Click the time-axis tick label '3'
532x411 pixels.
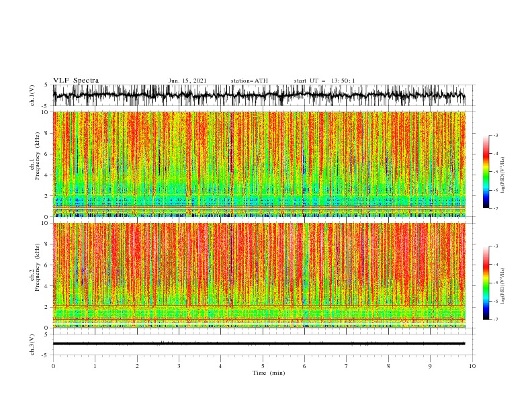[x=179, y=366]
